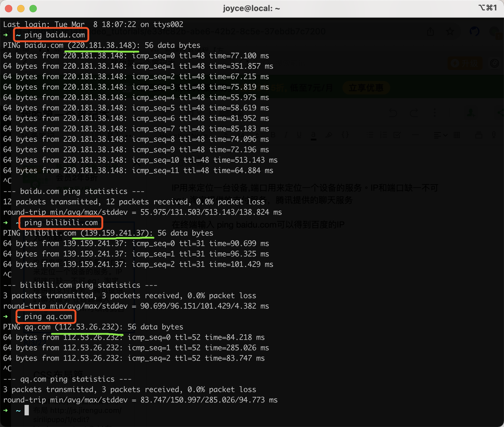Open the three-dot more menu in note editor
This screenshot has width=504, height=427.
pos(434,113)
